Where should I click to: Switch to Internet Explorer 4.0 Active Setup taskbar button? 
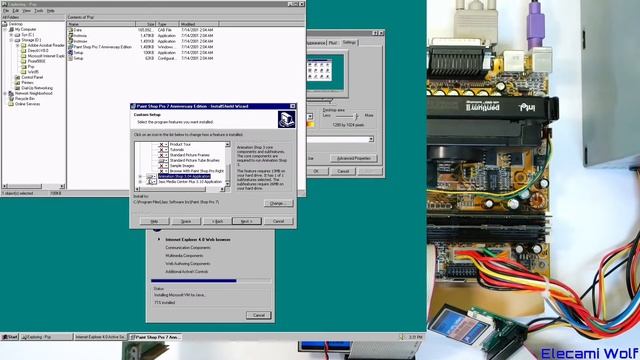coord(100,337)
